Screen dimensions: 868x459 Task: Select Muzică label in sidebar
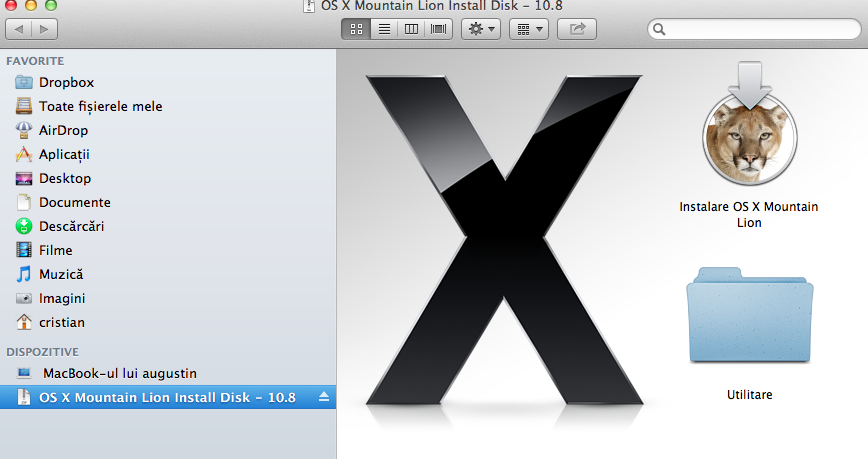(x=61, y=274)
